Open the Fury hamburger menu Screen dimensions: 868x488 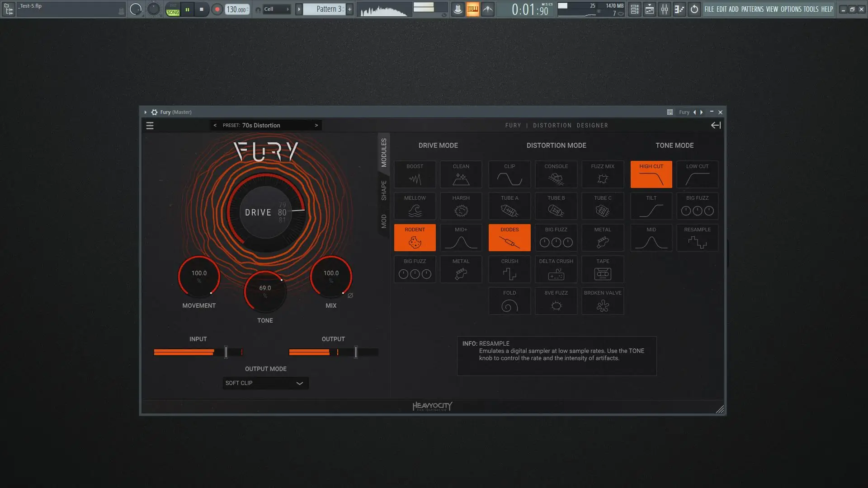(150, 126)
